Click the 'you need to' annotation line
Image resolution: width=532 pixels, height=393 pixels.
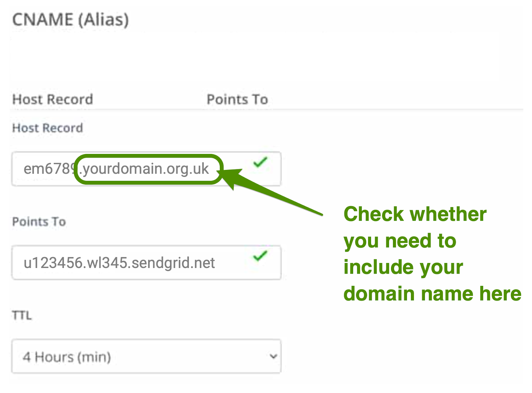pos(400,240)
